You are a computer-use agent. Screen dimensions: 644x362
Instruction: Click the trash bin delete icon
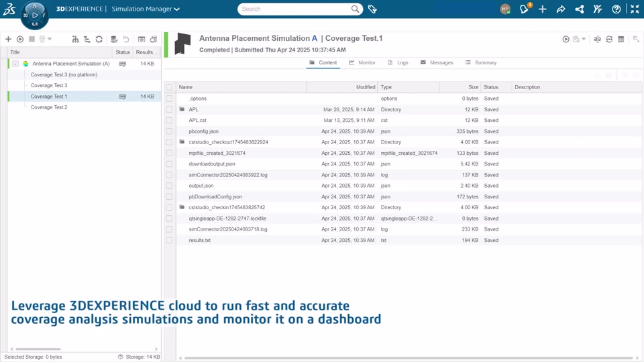pos(42,39)
